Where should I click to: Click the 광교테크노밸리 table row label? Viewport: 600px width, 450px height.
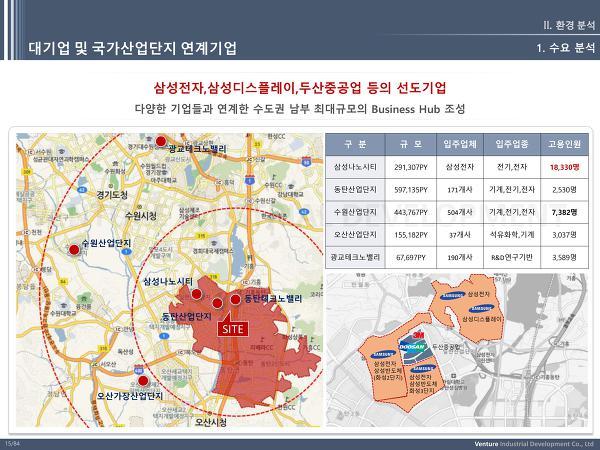click(x=355, y=257)
